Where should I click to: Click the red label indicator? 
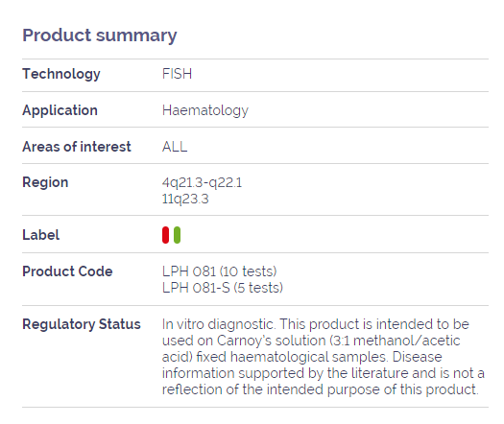(x=165, y=235)
